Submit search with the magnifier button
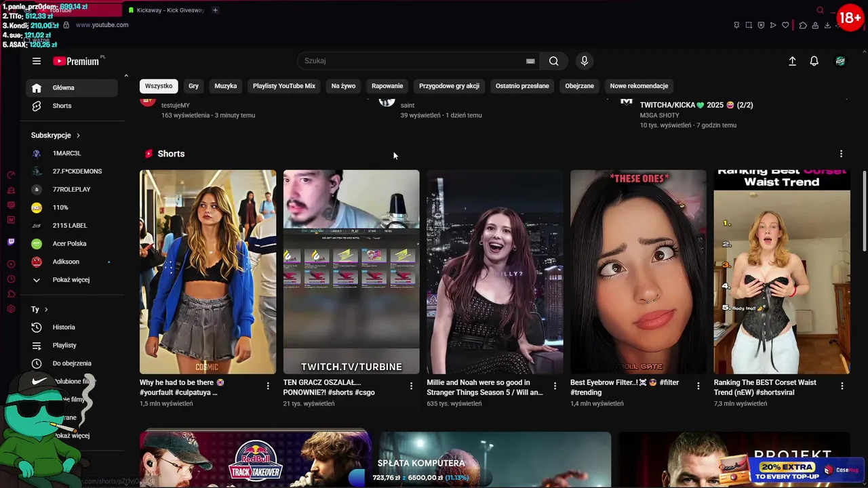868x488 pixels. coord(554,61)
